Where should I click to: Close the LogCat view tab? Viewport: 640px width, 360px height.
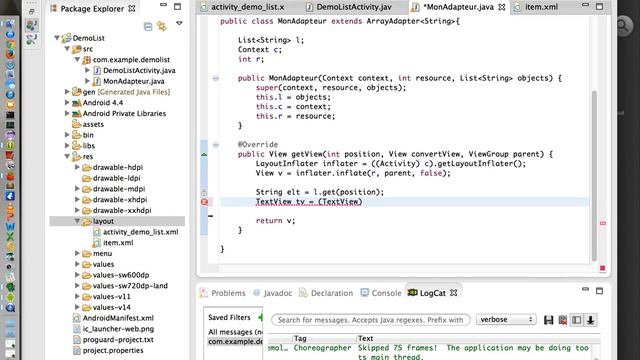[x=453, y=293]
